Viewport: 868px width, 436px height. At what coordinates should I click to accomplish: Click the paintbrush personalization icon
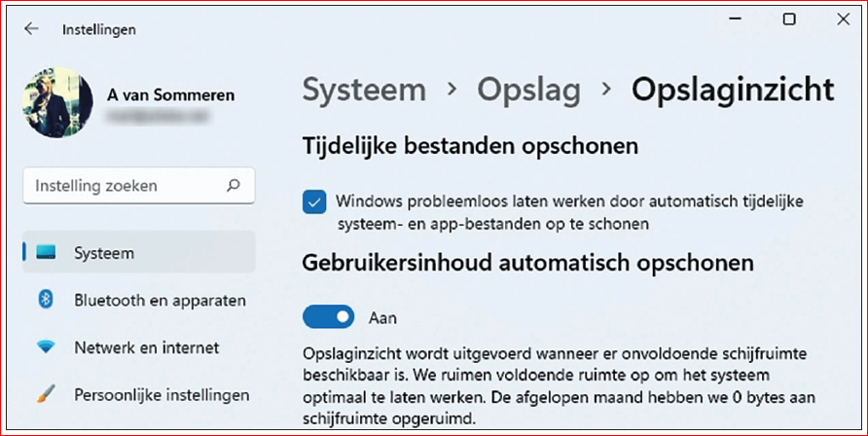[46, 394]
